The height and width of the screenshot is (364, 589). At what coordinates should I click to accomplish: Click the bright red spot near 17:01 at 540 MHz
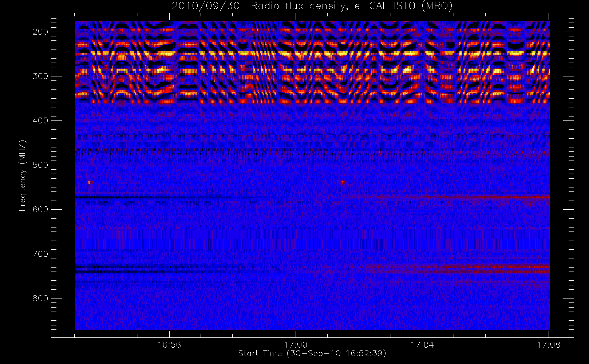[343, 182]
